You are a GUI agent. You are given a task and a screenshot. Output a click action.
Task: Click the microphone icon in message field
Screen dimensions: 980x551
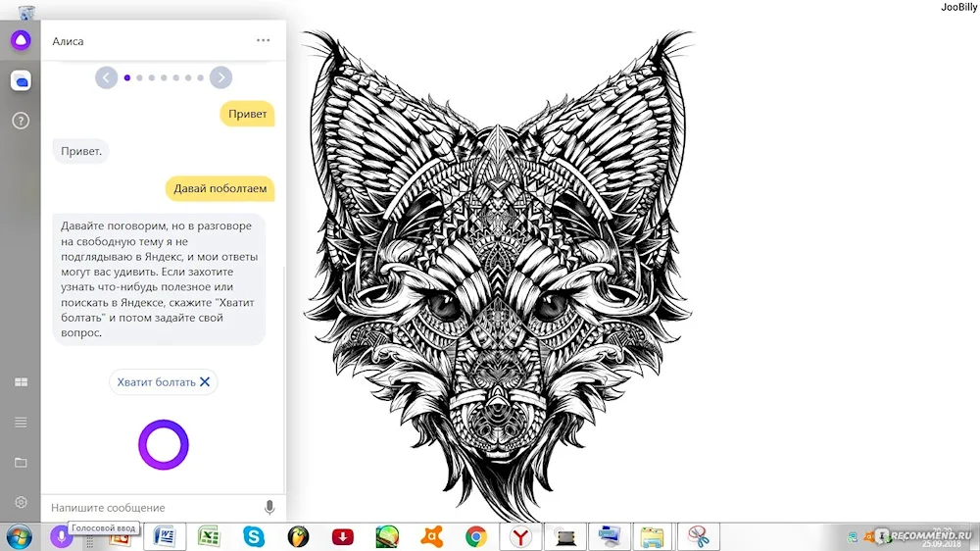[269, 507]
